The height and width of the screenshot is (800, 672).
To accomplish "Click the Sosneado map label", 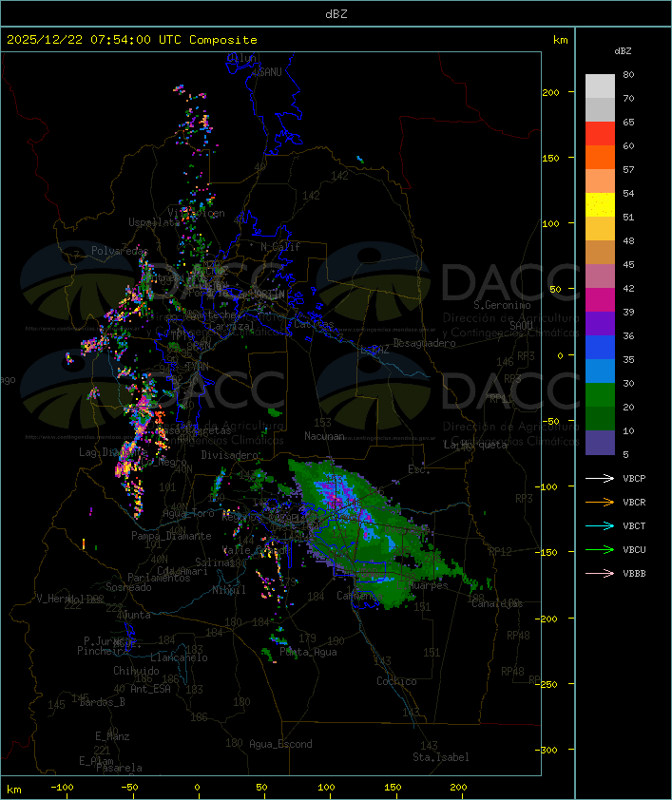I will point(128,587).
